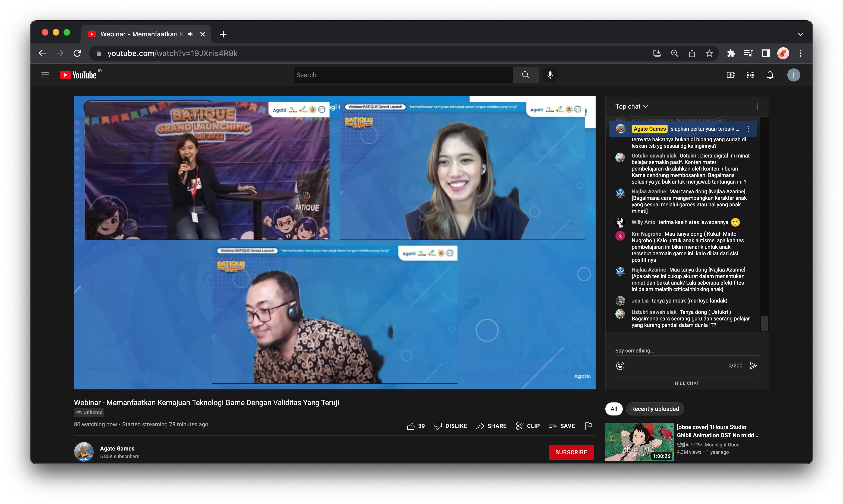
Task: Click the YouTube search field
Action: pos(403,75)
